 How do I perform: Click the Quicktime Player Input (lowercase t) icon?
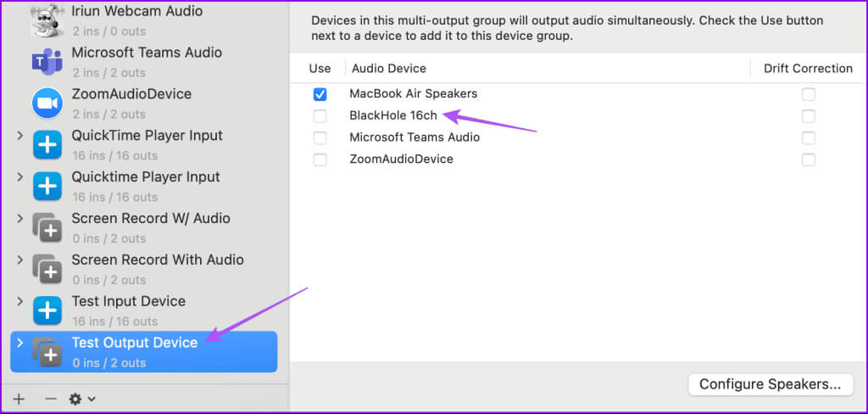[x=47, y=187]
